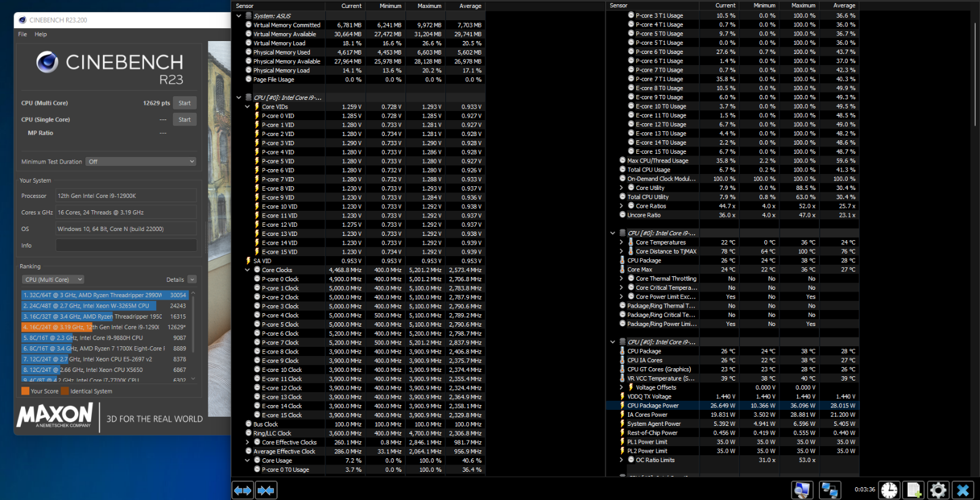The image size is (980, 500).
Task: Click the Details chevron toggle in Ranking
Action: pyautogui.click(x=192, y=279)
